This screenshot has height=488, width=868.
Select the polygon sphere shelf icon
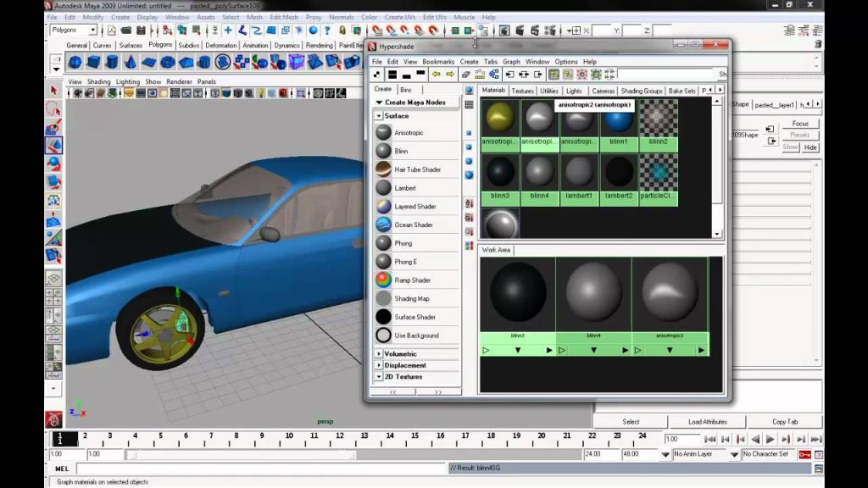(x=75, y=62)
